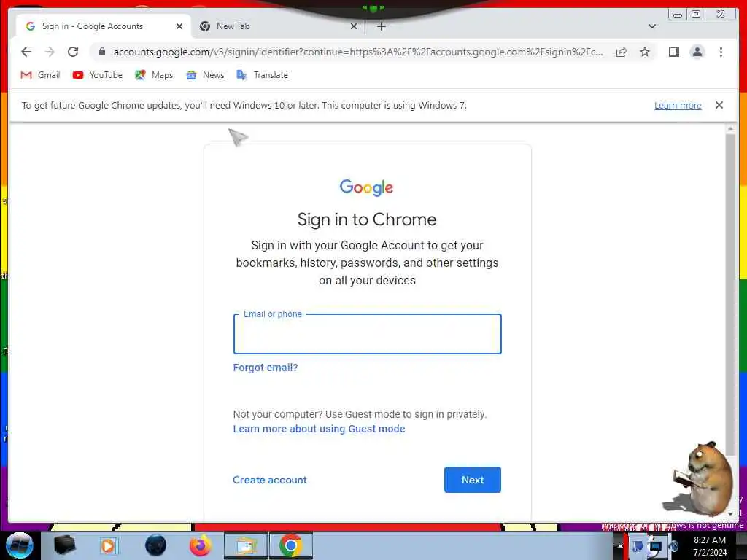
Task: Show hidden system tray icons
Action: pos(620,546)
